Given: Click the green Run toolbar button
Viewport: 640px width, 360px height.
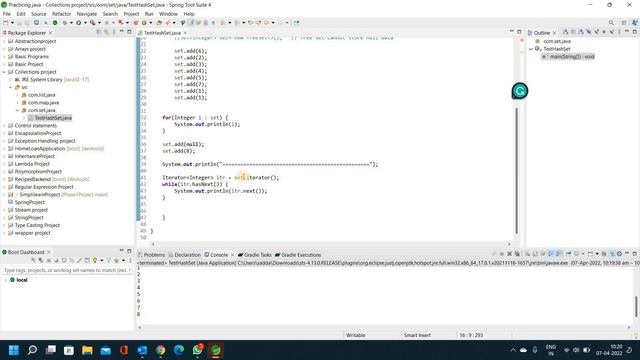Looking at the screenshot, I should pos(78,22).
